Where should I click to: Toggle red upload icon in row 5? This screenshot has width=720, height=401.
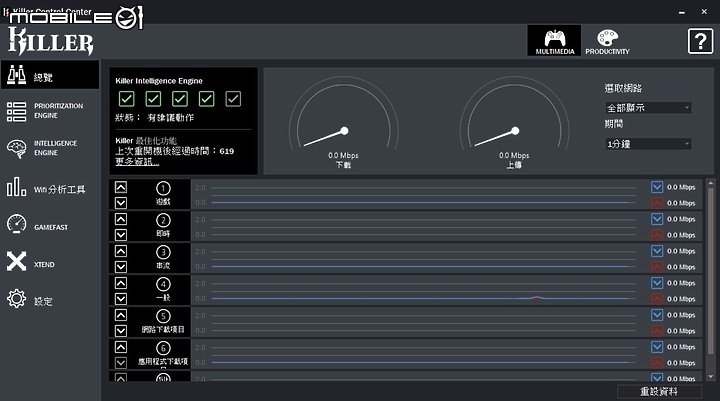click(x=657, y=330)
